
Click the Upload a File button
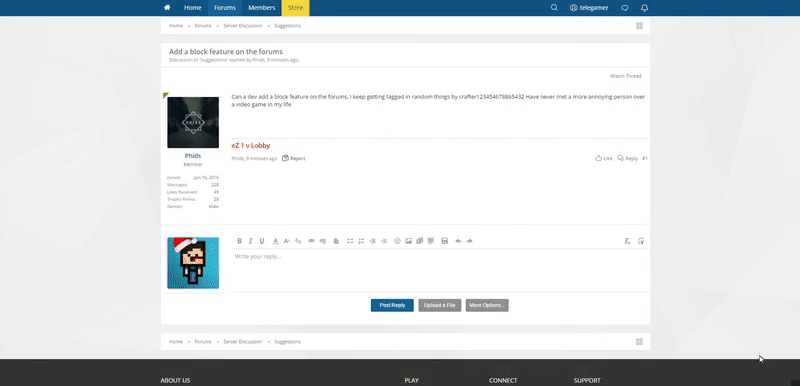tap(440, 305)
